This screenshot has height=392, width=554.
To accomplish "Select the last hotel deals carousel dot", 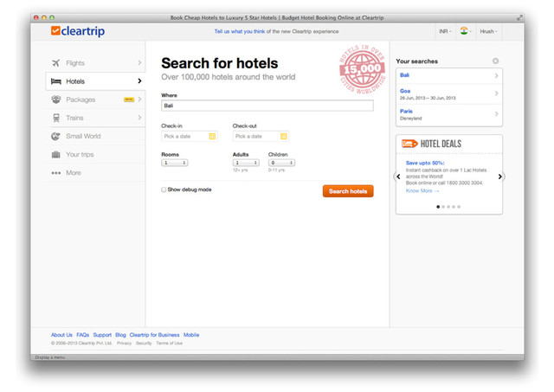I will click(459, 207).
